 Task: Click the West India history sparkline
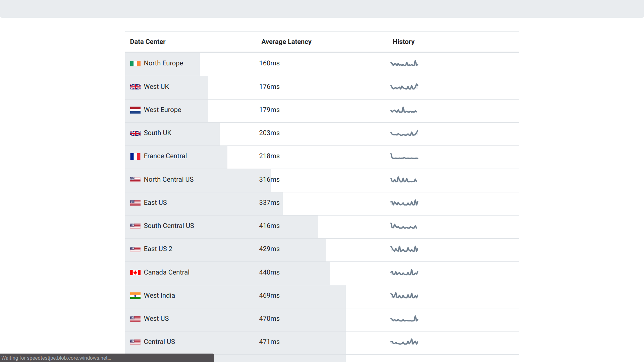404,296
